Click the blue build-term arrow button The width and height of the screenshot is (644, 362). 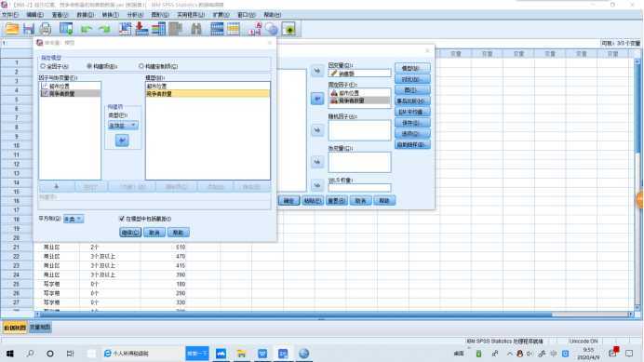pyautogui.click(x=122, y=141)
